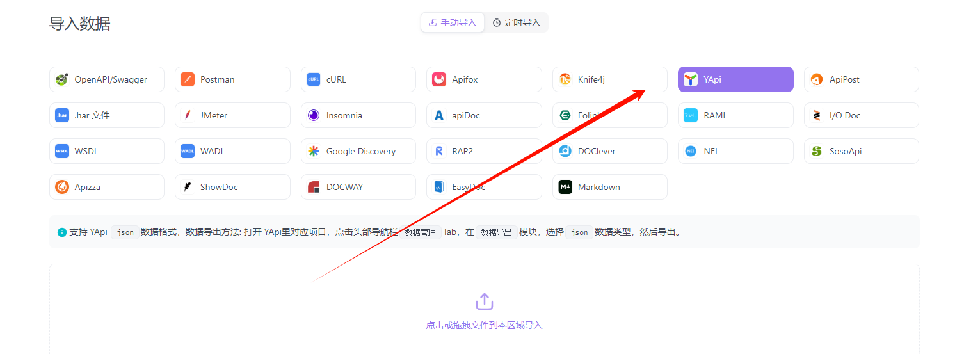Viewport: 980px width, 354px height.
Task: Select the 'Apifox' import format text
Action: click(x=465, y=79)
